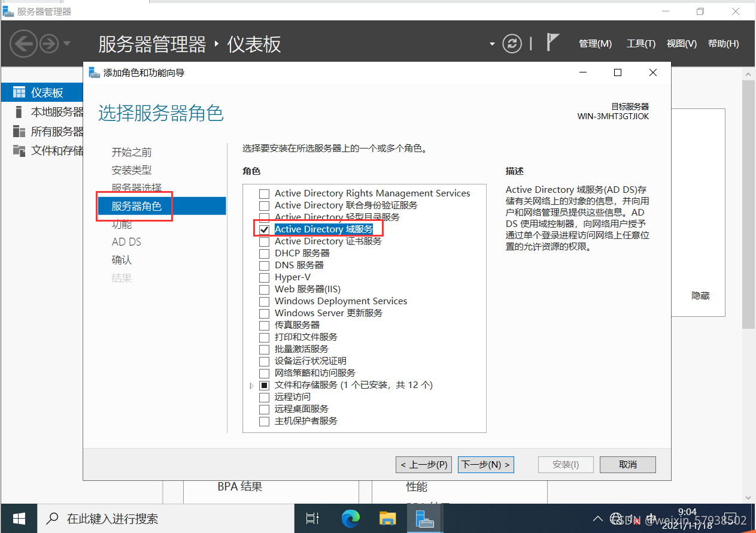Launch Microsoft Edge from taskbar

click(351, 519)
